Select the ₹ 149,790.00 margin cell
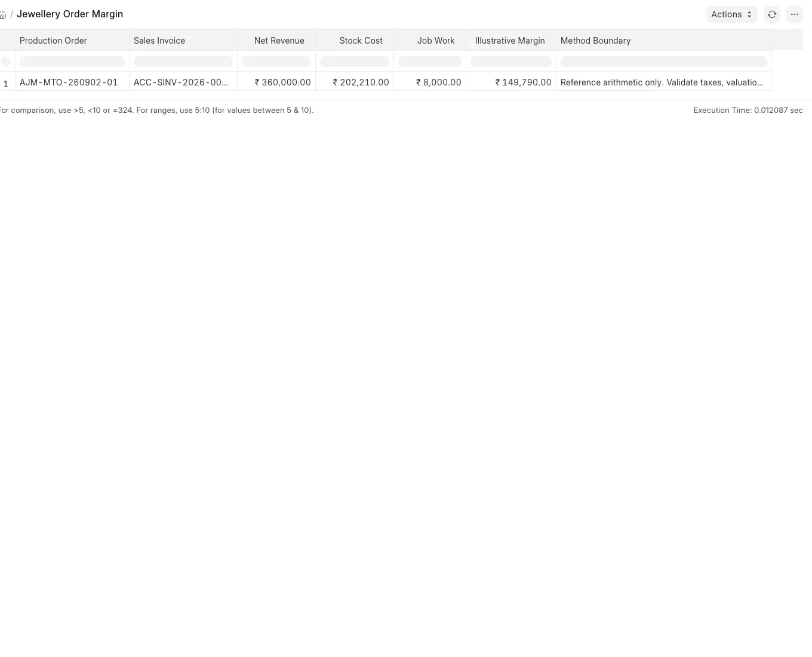The width and height of the screenshot is (812, 657). click(x=511, y=82)
